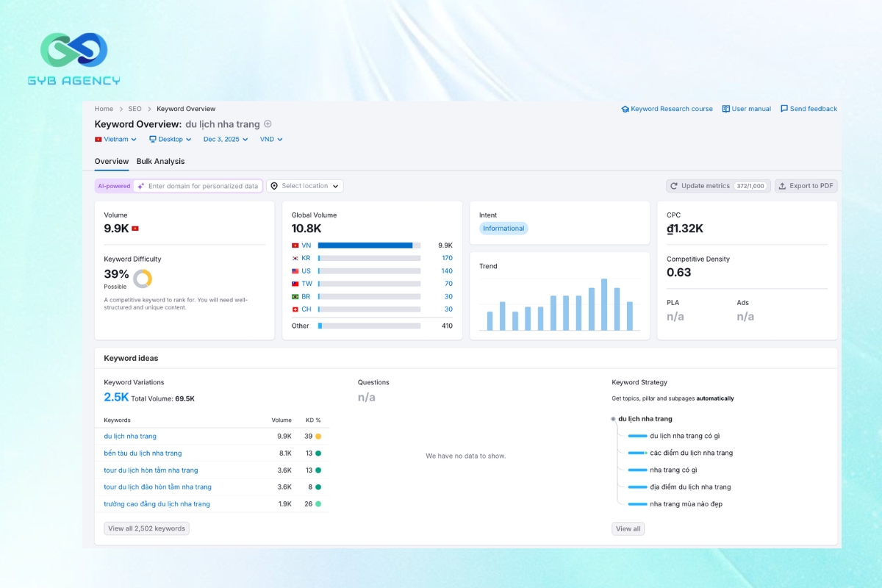This screenshot has height=588, width=882.
Task: Click the yellow KD dot for value 39
Action: (318, 436)
